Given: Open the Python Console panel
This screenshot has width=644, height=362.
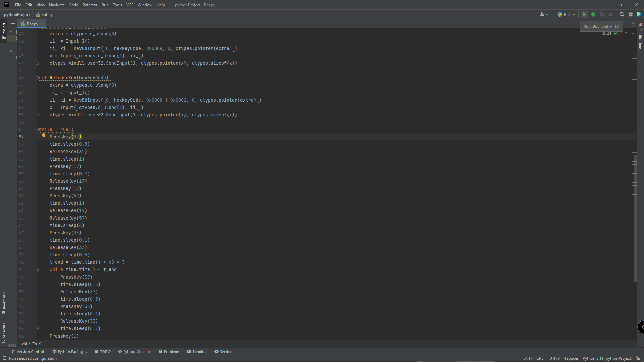Looking at the screenshot, I should pos(134,352).
